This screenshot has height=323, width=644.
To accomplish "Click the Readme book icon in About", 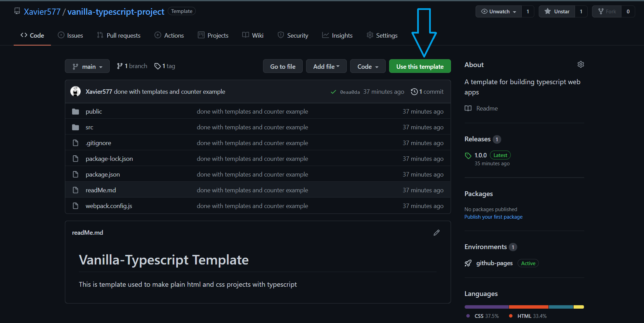I will point(468,108).
